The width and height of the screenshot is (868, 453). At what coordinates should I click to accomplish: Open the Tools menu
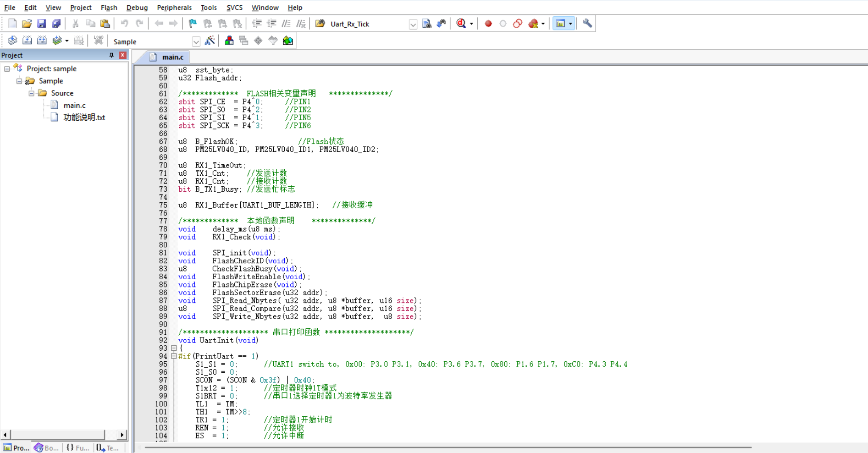[209, 7]
